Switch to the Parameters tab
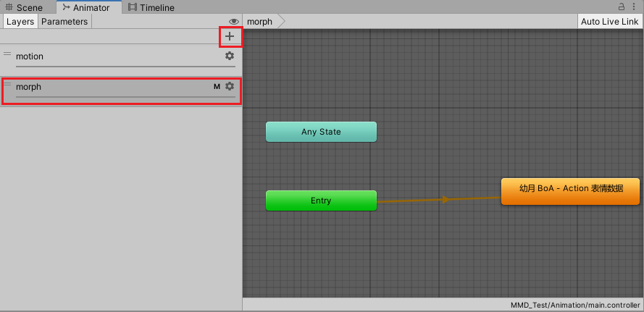Screen dimensions: 644x312 coord(64,22)
